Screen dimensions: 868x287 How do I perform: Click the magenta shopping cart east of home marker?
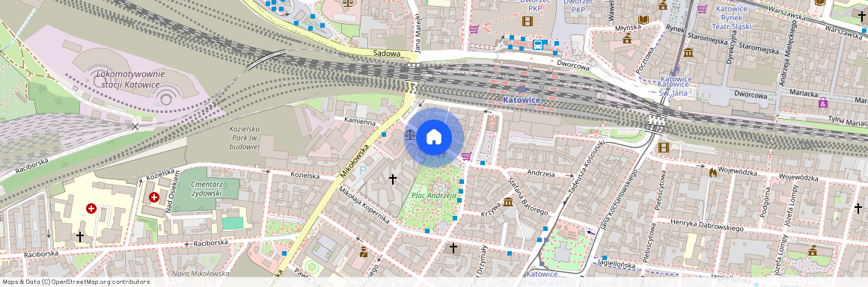[467, 157]
